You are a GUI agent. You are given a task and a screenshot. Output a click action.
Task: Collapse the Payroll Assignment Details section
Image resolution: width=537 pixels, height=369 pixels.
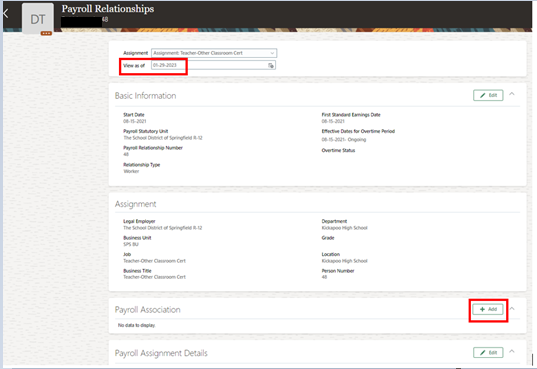click(512, 351)
